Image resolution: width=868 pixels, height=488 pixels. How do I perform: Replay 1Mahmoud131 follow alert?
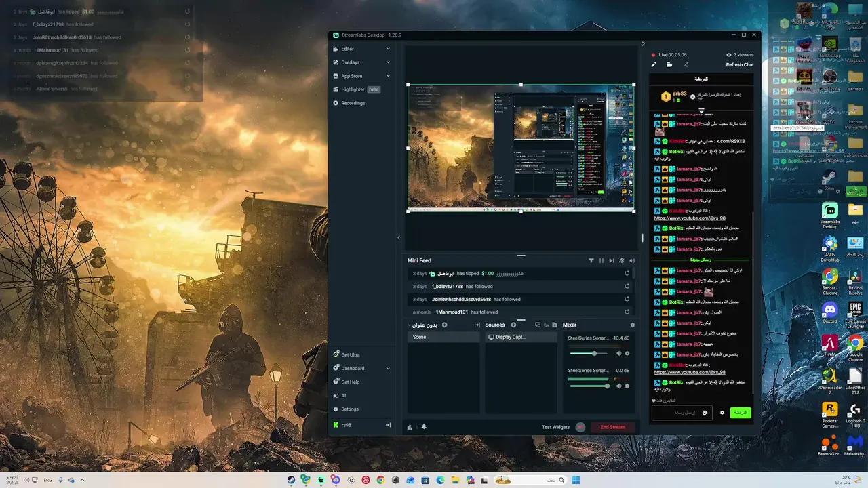tap(627, 312)
